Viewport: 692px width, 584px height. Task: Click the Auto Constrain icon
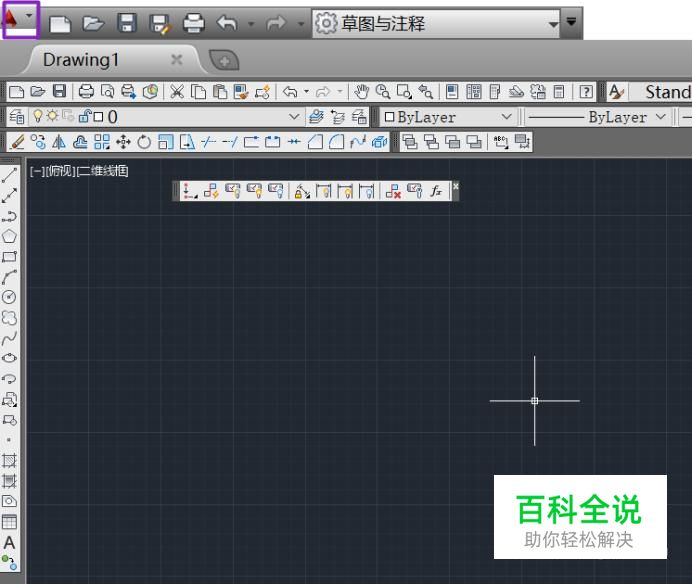point(211,191)
